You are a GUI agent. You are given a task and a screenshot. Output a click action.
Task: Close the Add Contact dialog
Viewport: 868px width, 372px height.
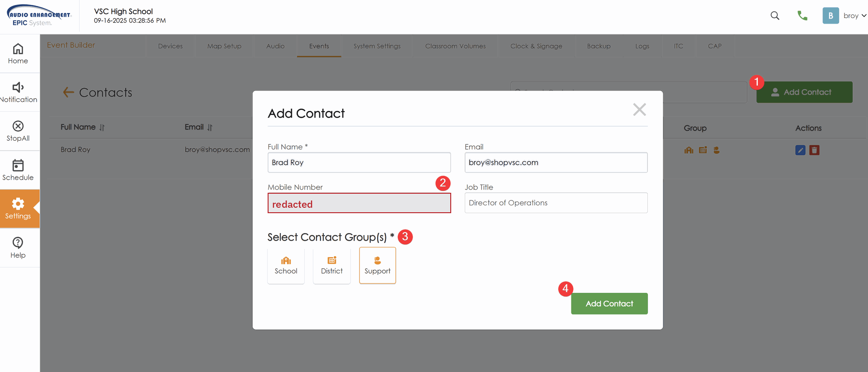[x=639, y=110]
